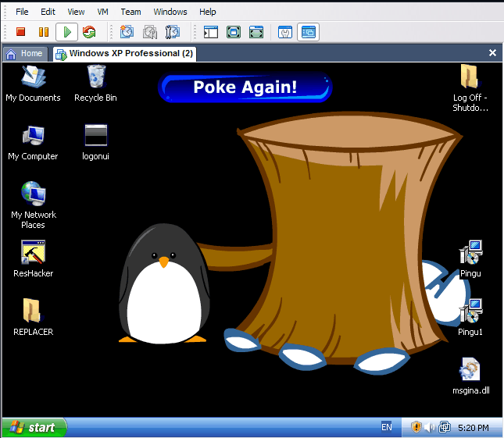This screenshot has height=438, width=504.
Task: Open the VM menu
Action: pyautogui.click(x=102, y=12)
